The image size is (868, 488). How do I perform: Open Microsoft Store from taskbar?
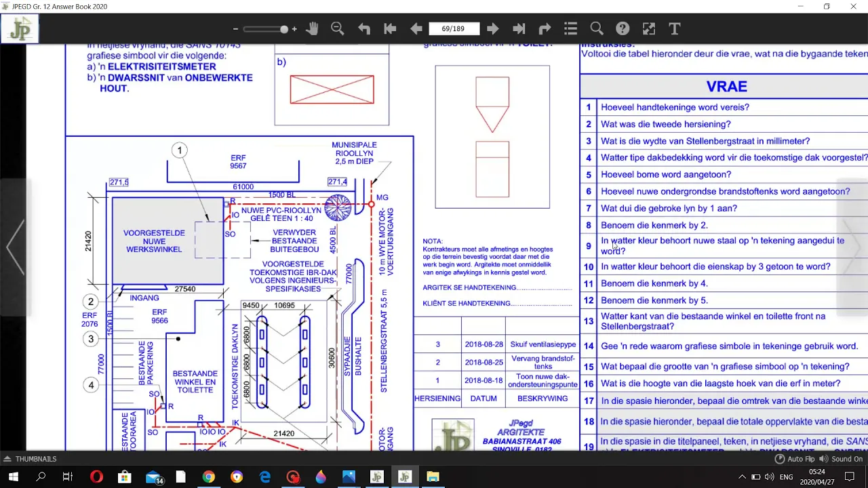pos(124,477)
